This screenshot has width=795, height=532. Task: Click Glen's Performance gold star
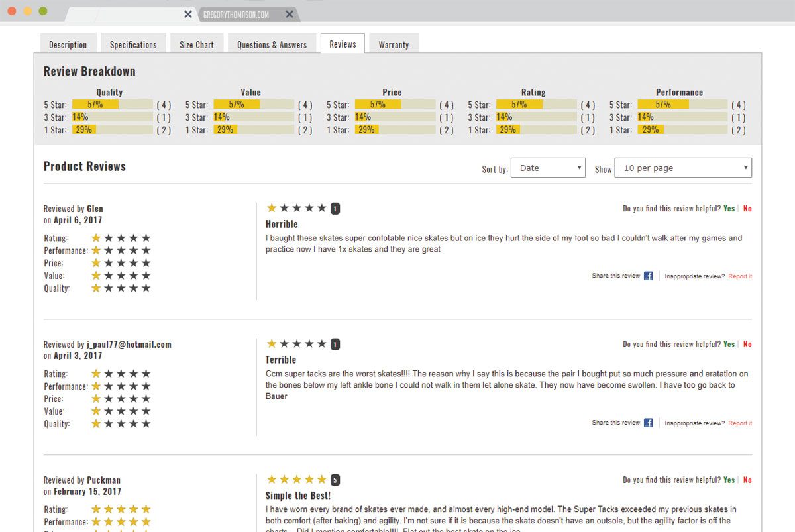tap(96, 250)
